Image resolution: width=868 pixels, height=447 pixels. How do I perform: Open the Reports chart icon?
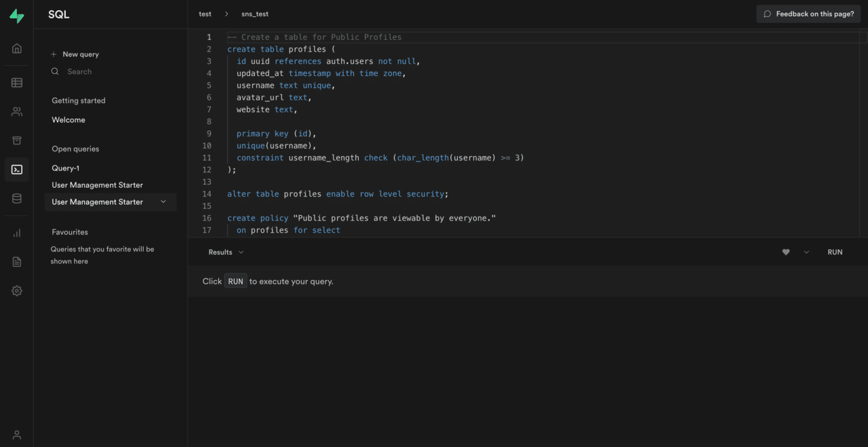click(x=17, y=233)
